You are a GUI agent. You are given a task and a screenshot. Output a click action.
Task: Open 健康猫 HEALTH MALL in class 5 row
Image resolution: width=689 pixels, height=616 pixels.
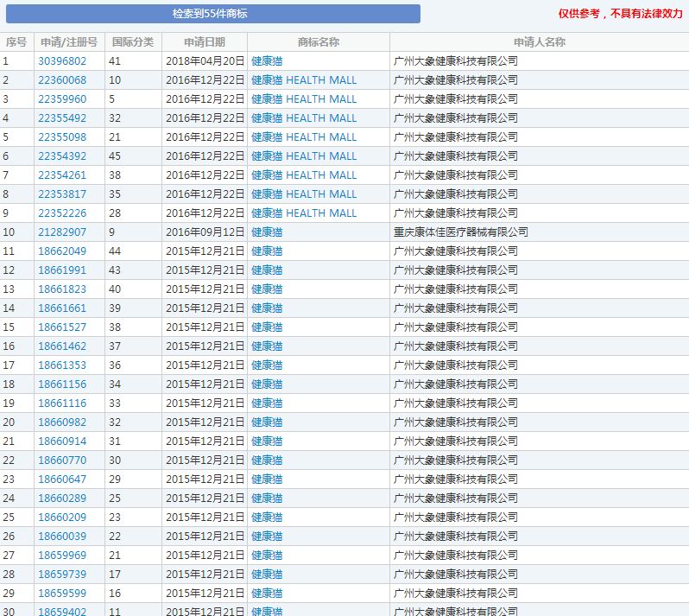304,99
